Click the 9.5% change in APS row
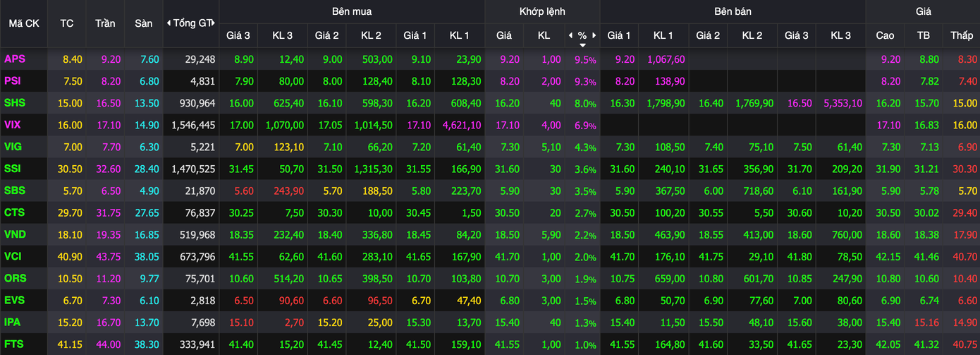 pos(585,60)
